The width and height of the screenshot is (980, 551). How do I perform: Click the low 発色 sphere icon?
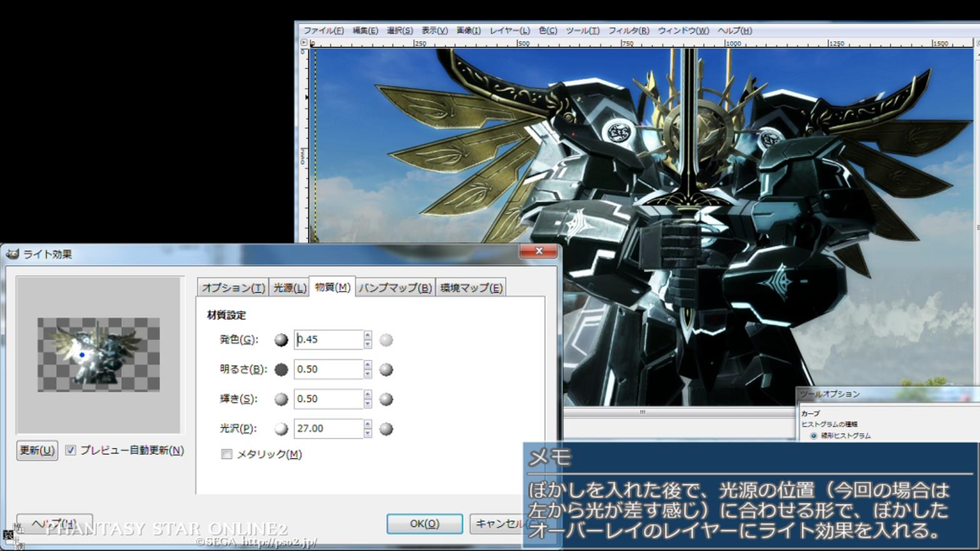281,340
